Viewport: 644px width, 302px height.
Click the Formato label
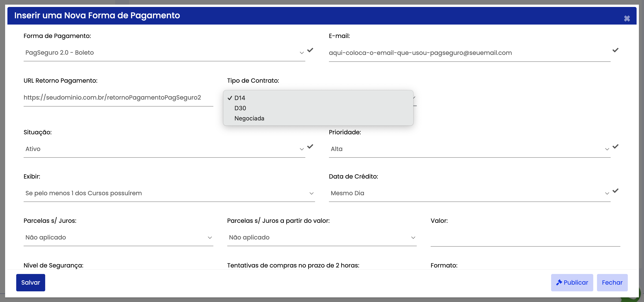[x=444, y=265]
